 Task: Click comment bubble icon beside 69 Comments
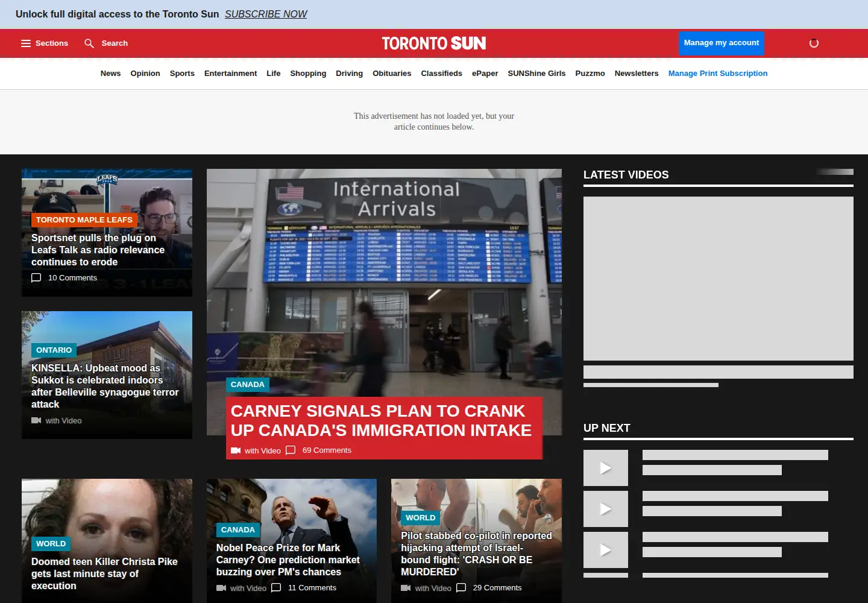point(291,450)
